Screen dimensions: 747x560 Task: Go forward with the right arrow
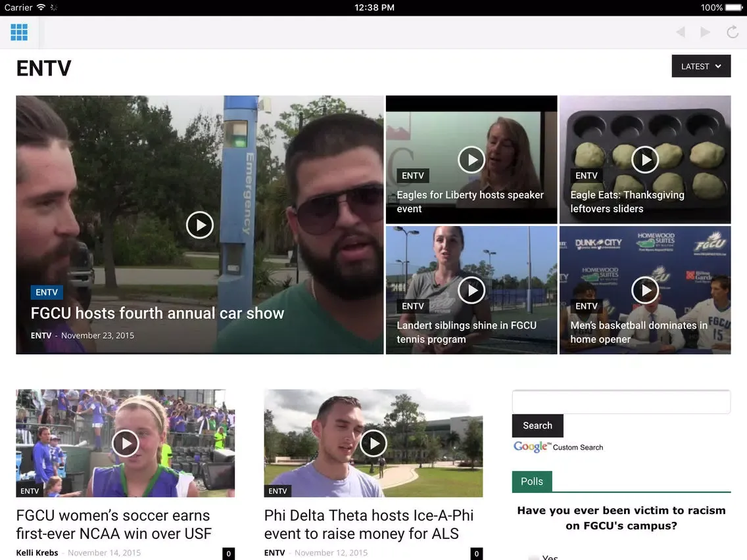tap(706, 32)
